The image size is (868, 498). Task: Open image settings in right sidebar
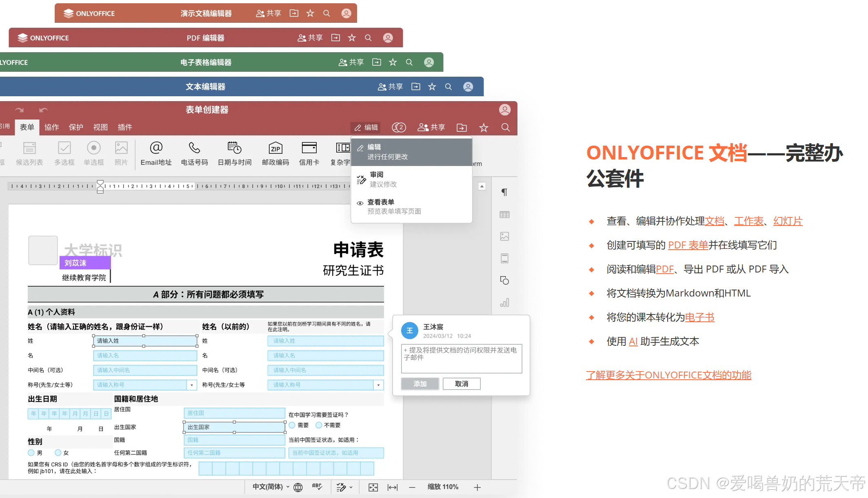[x=504, y=236]
